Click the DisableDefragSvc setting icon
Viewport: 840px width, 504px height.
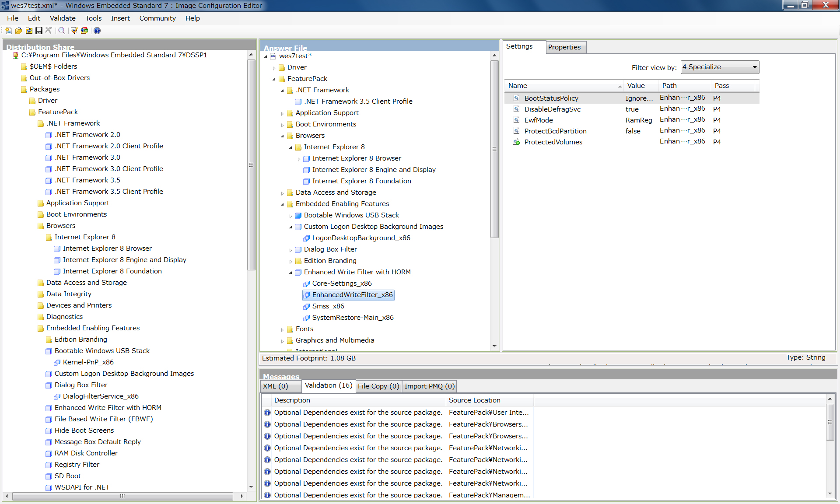[516, 109]
